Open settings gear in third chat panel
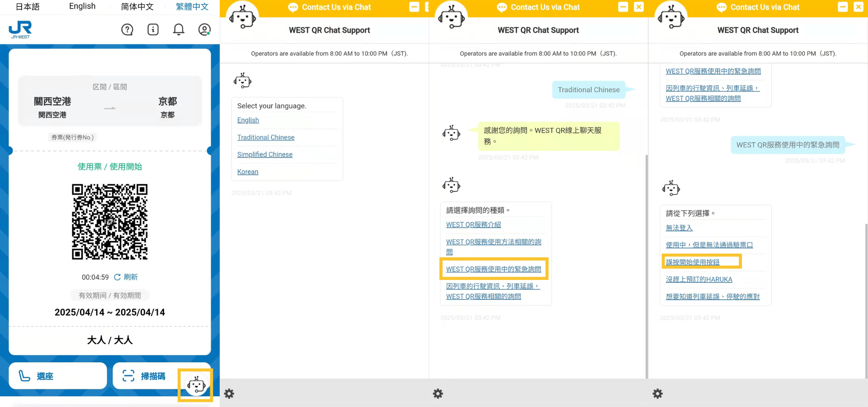The width and height of the screenshot is (868, 407). 658,393
